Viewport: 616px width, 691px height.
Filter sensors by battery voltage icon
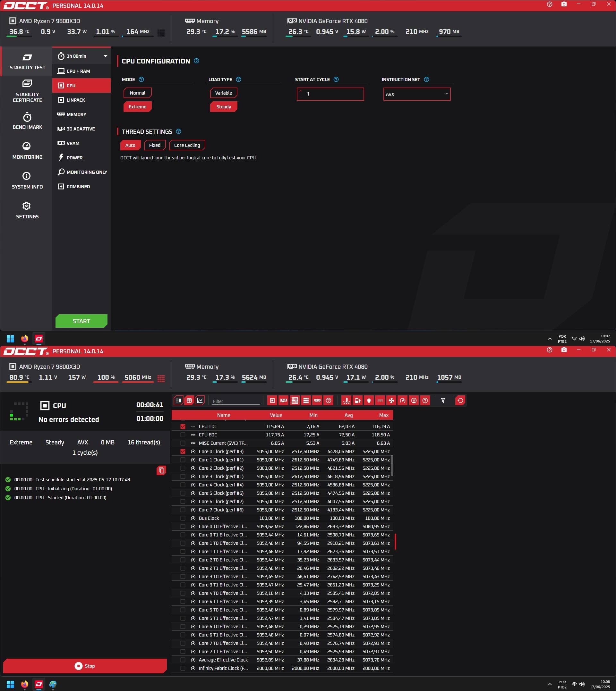357,400
